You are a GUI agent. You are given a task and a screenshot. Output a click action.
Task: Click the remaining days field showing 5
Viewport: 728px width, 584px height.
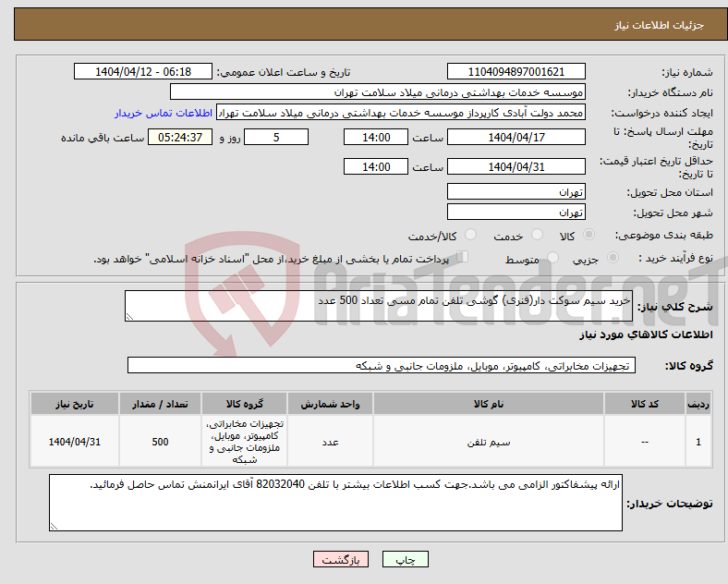tap(276, 137)
